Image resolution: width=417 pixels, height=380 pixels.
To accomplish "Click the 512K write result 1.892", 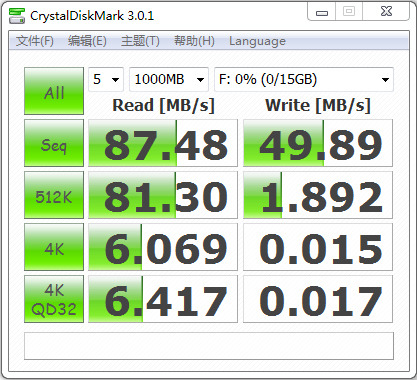I will click(x=318, y=195).
